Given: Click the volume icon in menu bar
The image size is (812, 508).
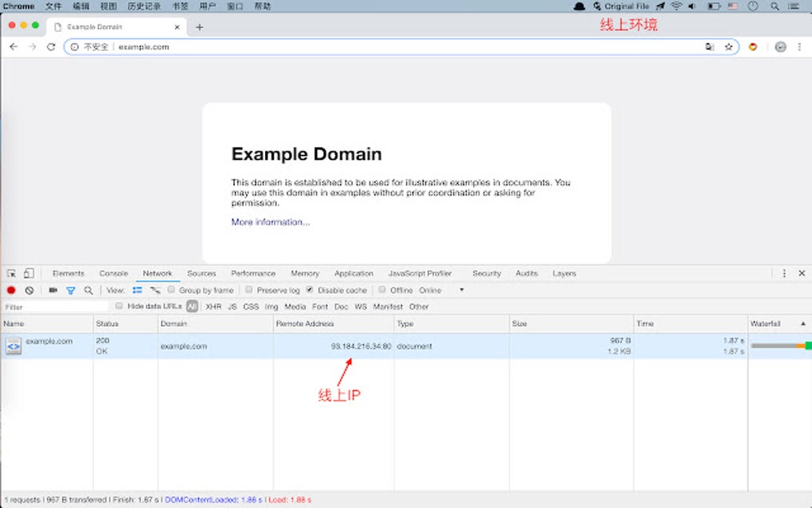Looking at the screenshot, I should click(692, 6).
